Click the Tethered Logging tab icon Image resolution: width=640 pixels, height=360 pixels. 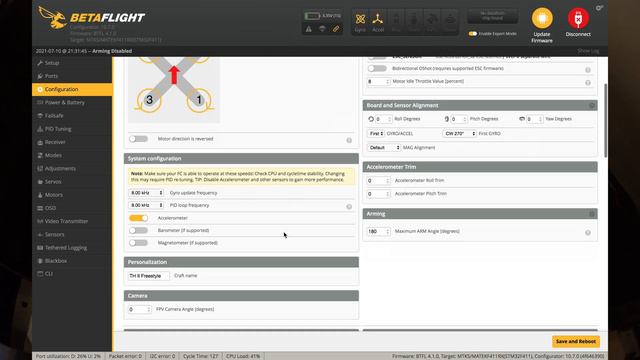[x=40, y=247]
